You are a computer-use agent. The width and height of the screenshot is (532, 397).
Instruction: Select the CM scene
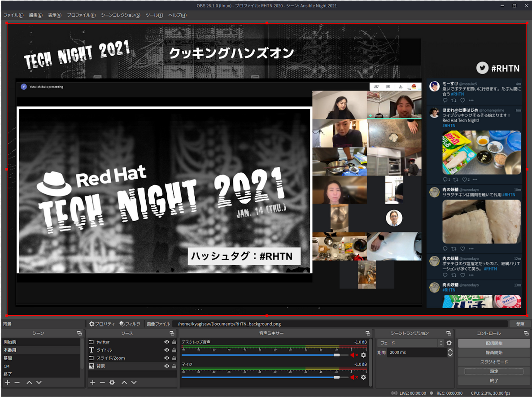41,366
